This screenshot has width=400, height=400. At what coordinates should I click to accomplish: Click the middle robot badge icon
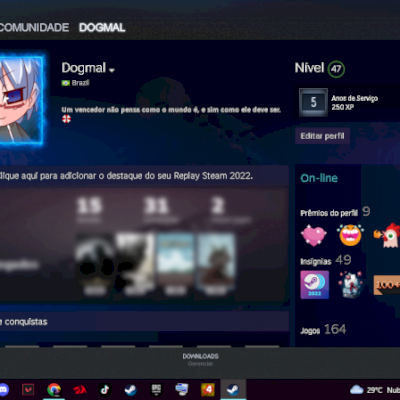(x=350, y=284)
